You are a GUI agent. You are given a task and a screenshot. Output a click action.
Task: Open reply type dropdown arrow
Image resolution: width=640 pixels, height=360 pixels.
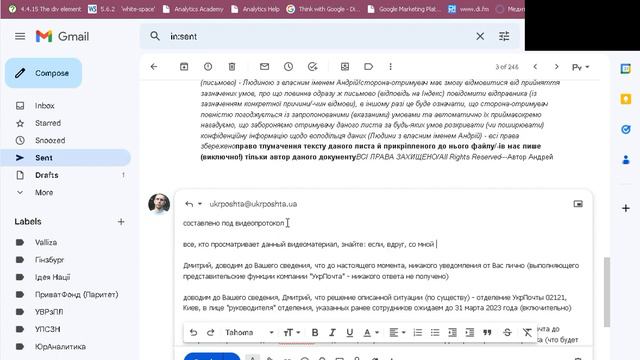tap(200, 204)
